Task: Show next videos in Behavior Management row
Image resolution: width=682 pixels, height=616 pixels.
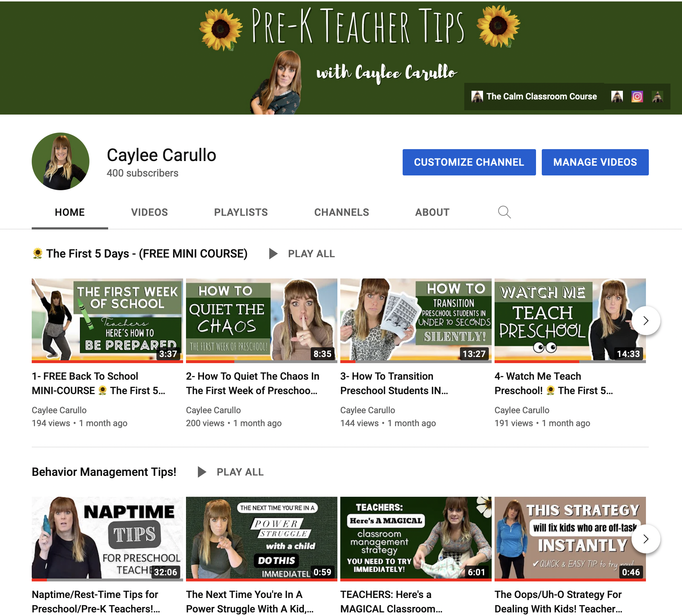Action: (x=646, y=539)
